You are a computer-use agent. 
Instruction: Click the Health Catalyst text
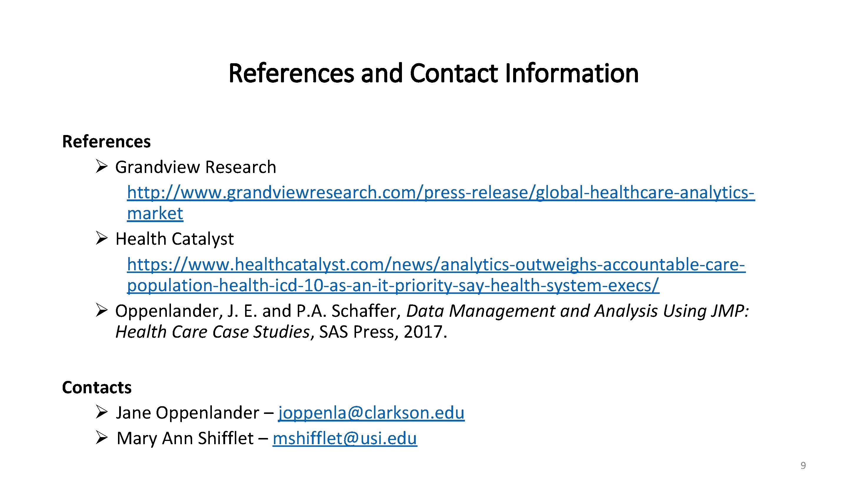[174, 239]
